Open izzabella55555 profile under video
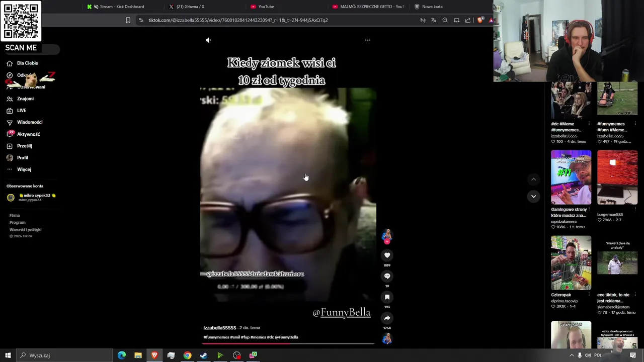Image resolution: width=644 pixels, height=362 pixels. 220,328
